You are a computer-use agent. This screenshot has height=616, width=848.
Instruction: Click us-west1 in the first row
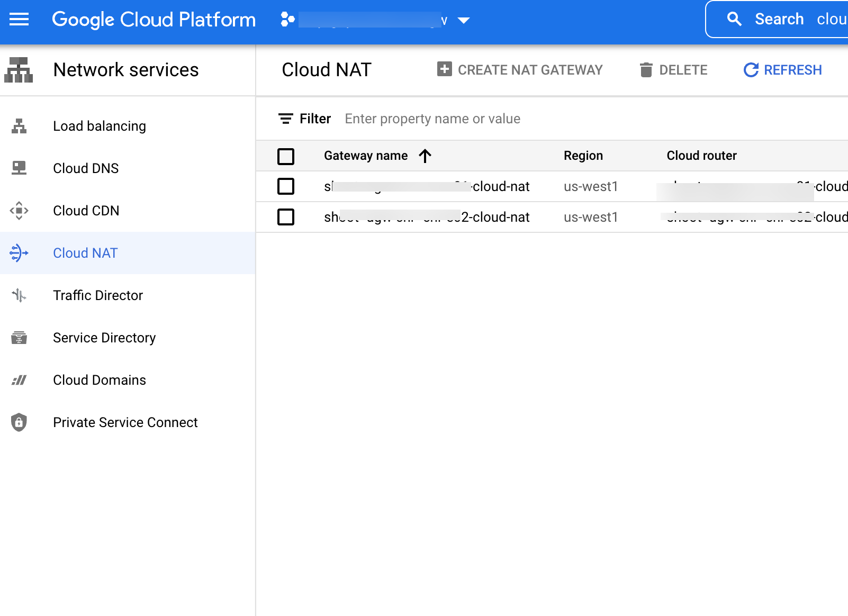click(591, 186)
